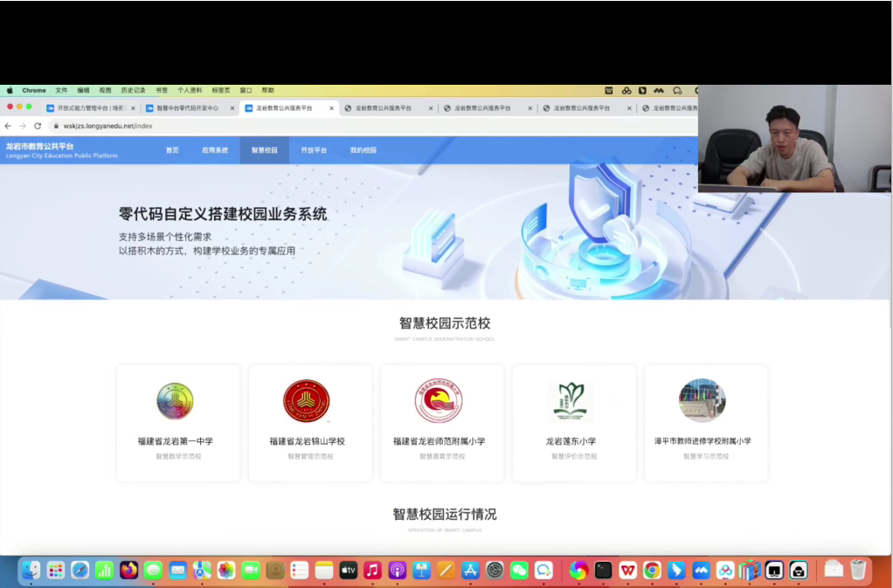Screen dimensions: 893x588
Task: Click the 福建省龙岩锦山学校 red emblem
Action: [306, 401]
